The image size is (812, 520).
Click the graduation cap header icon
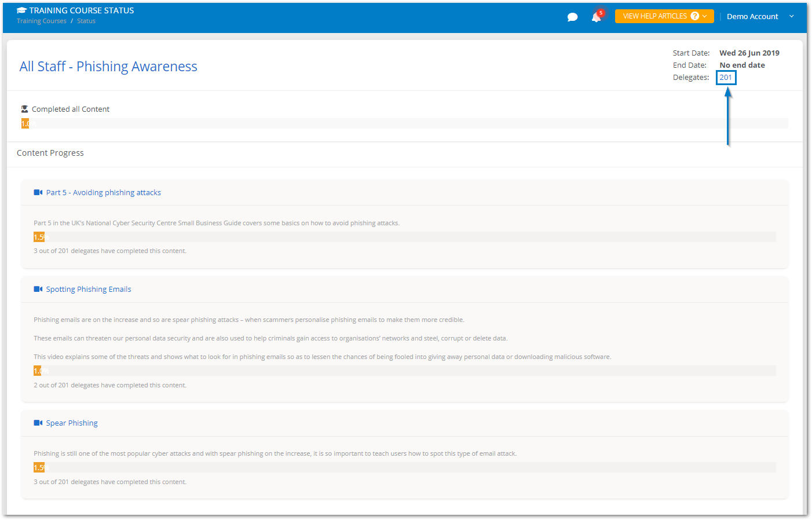click(x=21, y=10)
